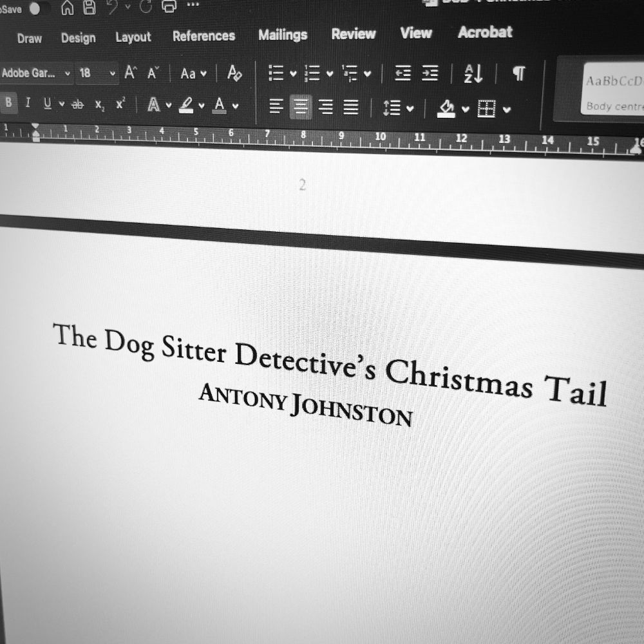Switch to the Layout tab
Screen dimensions: 644x644
tap(133, 37)
